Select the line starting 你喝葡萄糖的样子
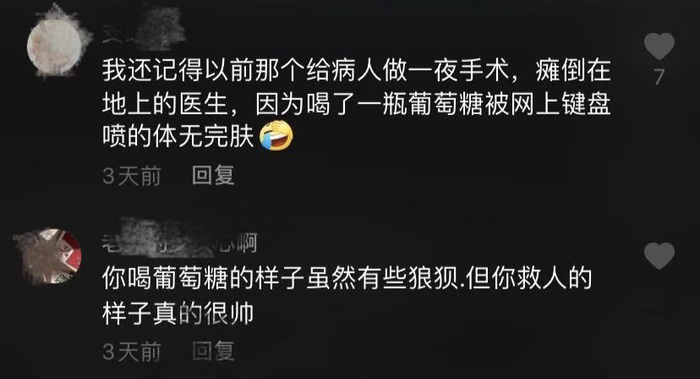This screenshot has width=700, height=379. 347,278
